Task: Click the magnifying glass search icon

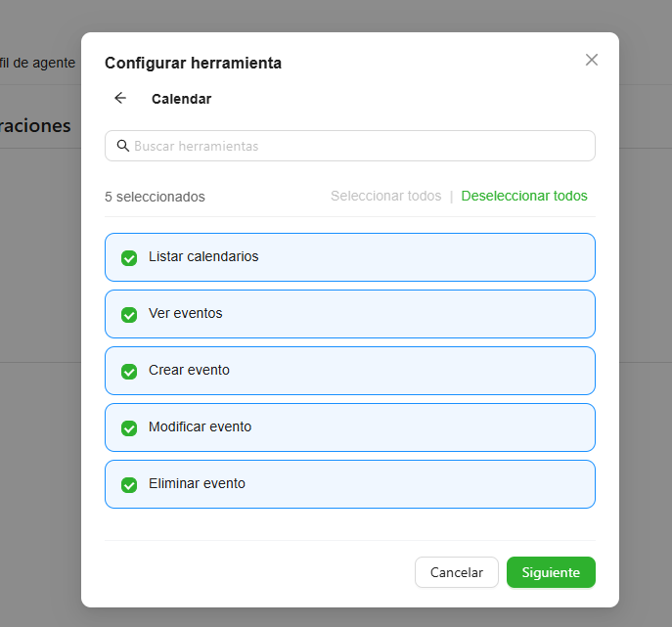Action: pos(123,146)
